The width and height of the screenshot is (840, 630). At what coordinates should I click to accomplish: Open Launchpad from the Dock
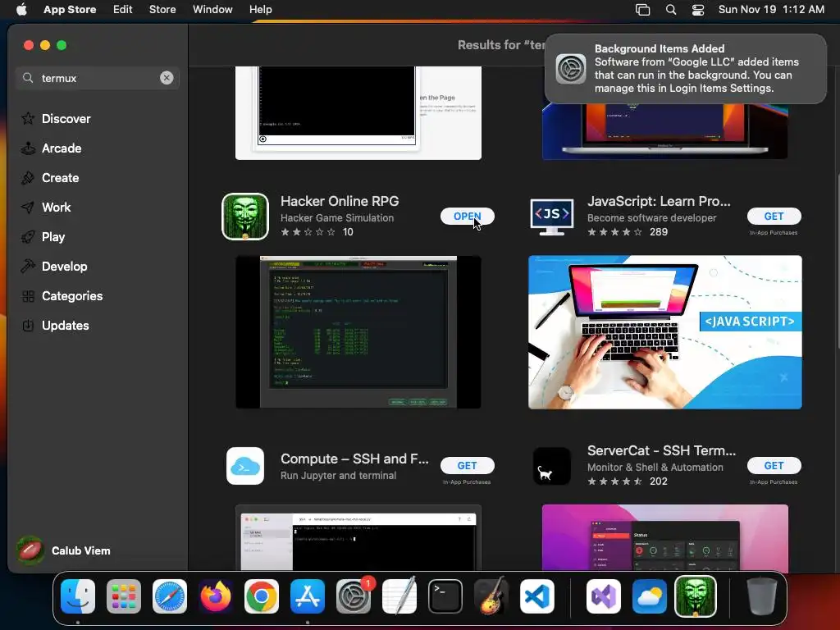click(x=124, y=596)
